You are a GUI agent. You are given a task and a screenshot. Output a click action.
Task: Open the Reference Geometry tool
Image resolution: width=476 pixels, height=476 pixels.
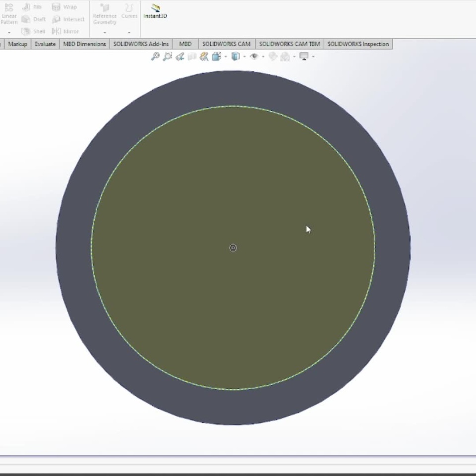pyautogui.click(x=105, y=14)
